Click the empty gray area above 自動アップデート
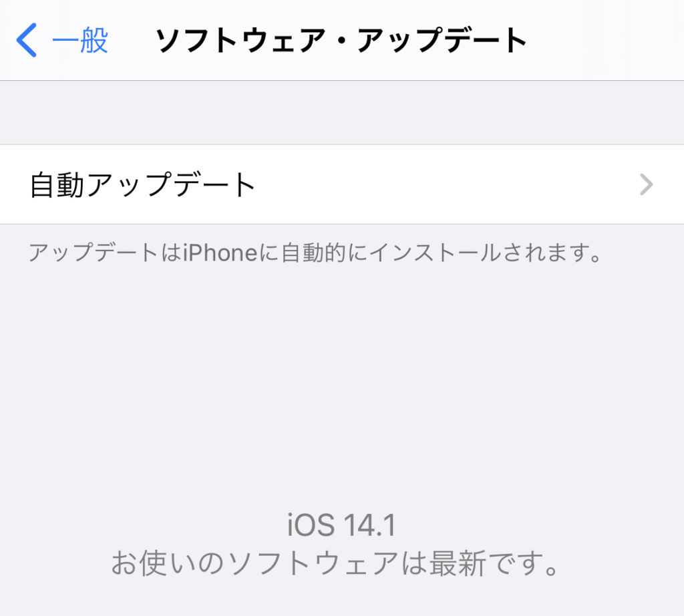The image size is (684, 616). click(x=342, y=112)
